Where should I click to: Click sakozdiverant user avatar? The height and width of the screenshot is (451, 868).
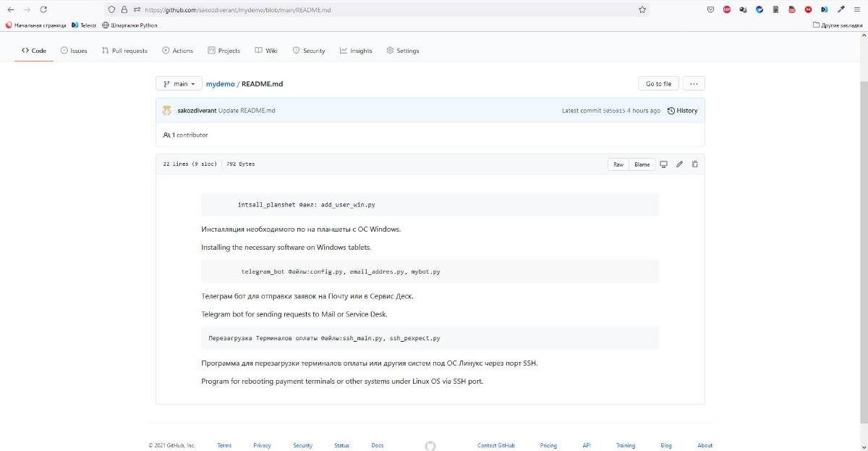coord(166,111)
